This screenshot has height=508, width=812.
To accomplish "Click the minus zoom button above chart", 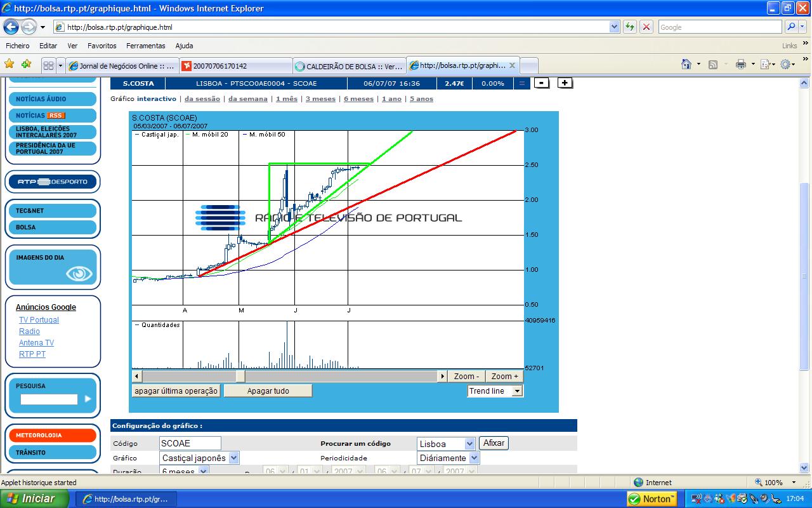I will click(x=541, y=83).
